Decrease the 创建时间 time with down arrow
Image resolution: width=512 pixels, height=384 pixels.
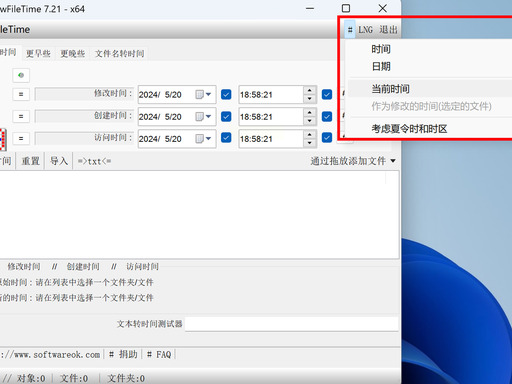[310, 121]
